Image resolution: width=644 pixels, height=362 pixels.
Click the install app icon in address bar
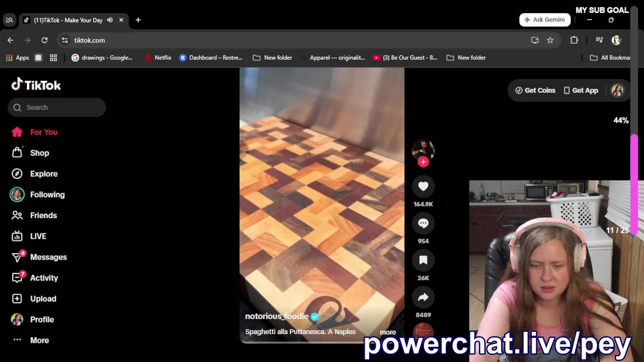[x=535, y=40]
